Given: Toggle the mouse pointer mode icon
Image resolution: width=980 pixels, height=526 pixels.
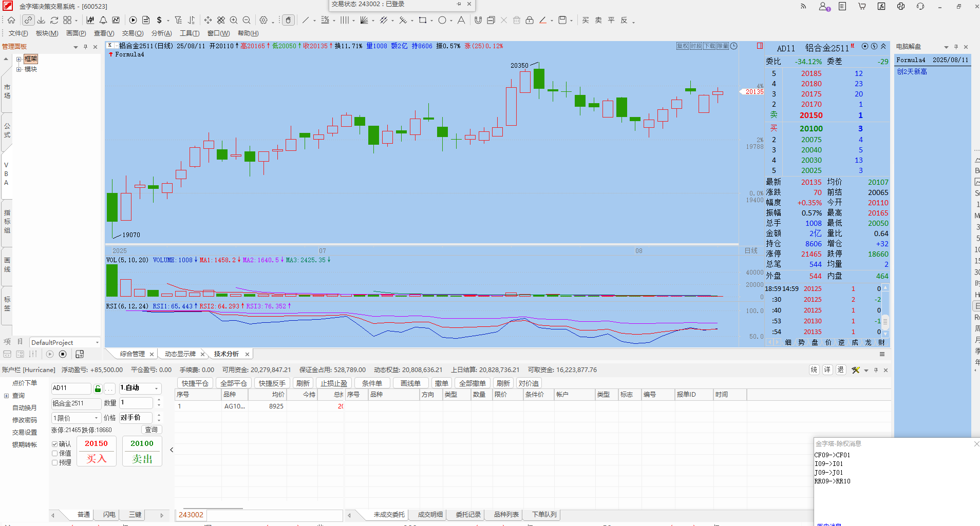Looking at the screenshot, I should pos(289,20).
